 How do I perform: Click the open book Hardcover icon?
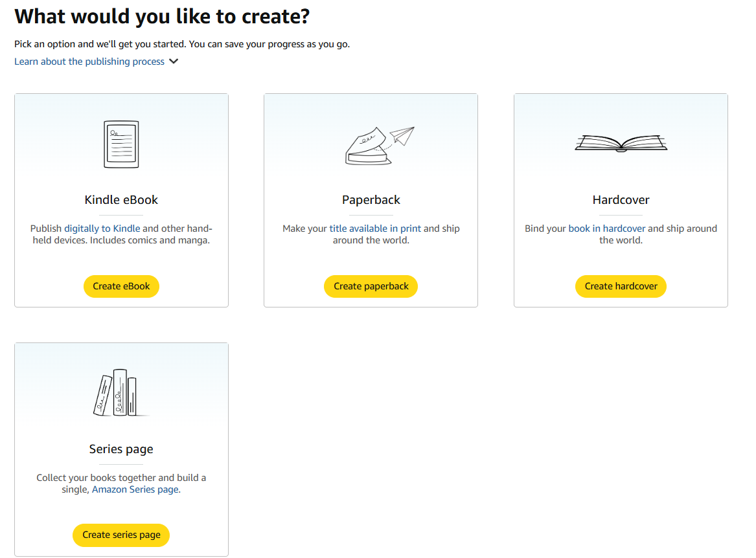(x=621, y=143)
